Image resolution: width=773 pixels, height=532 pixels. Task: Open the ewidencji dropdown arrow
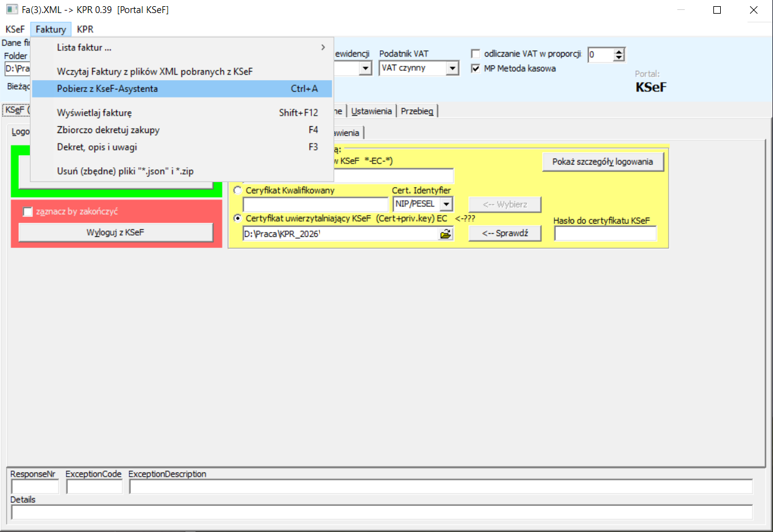365,68
